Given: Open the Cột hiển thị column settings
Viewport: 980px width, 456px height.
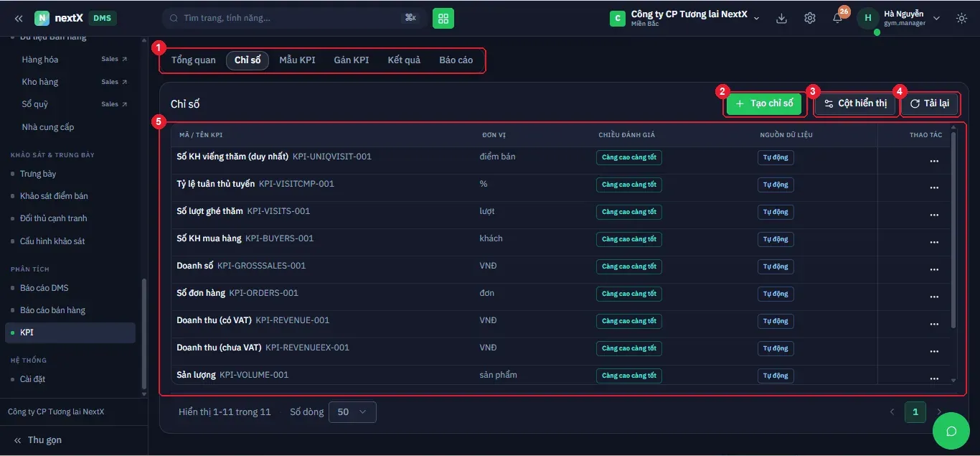Looking at the screenshot, I should pyautogui.click(x=855, y=103).
